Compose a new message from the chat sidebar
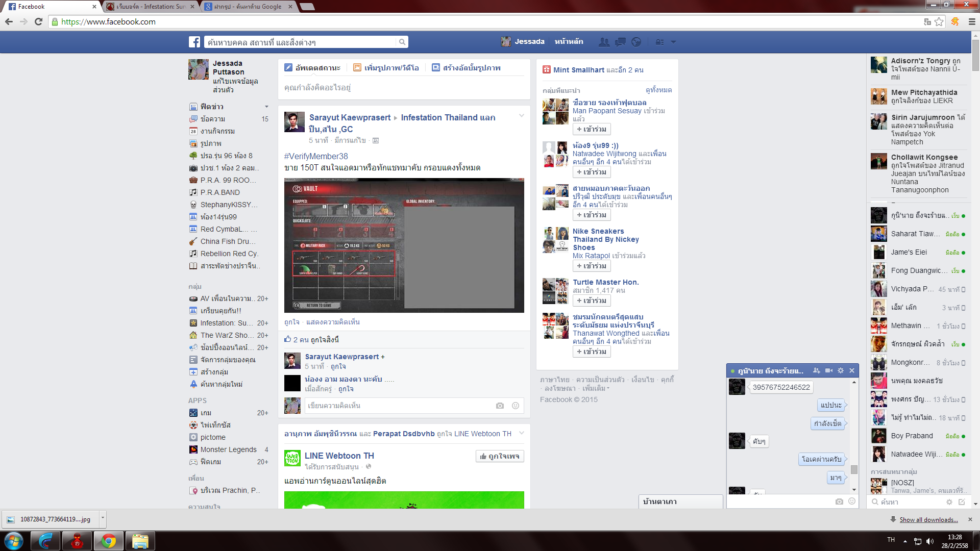 pyautogui.click(x=962, y=502)
